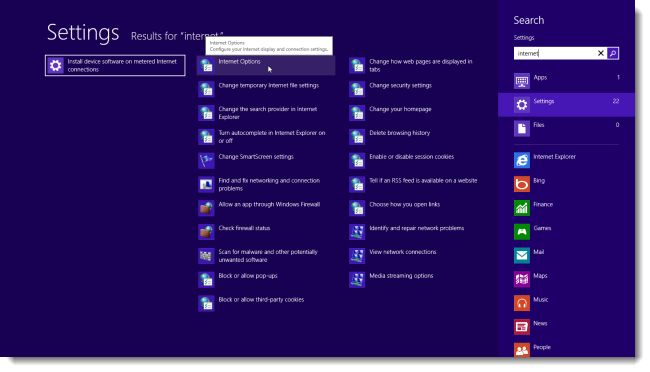Open Turn autocomplete in Internet Explorer on or off
This screenshot has height=372, width=650.
pos(266,137)
